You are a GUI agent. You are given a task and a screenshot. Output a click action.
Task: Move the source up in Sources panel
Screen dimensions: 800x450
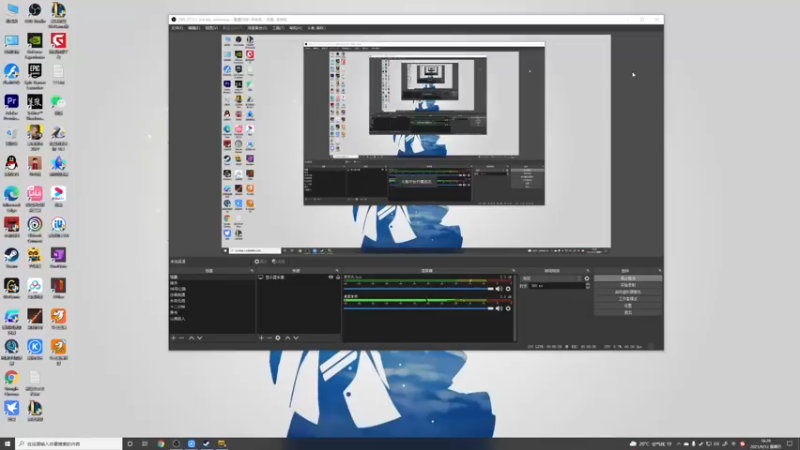pyautogui.click(x=287, y=338)
